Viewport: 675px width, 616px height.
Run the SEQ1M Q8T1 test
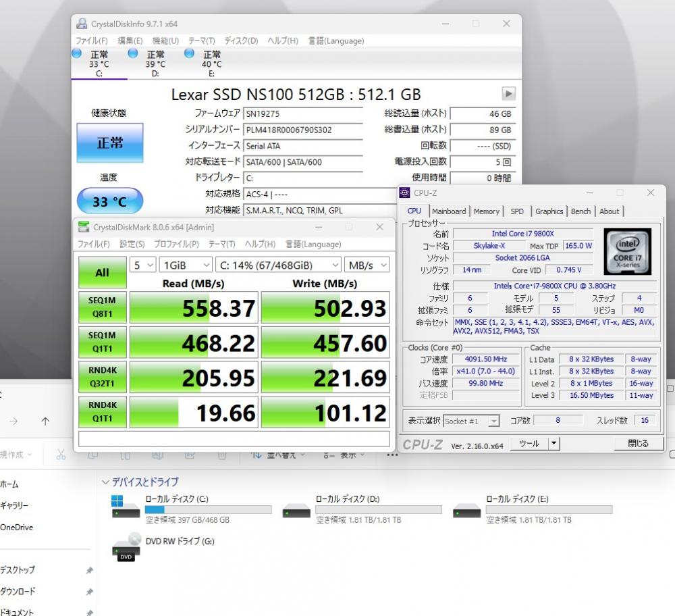103,307
